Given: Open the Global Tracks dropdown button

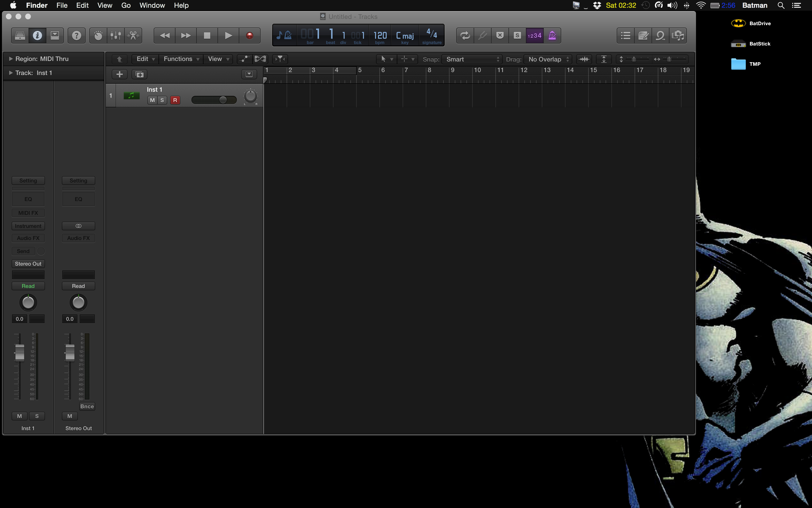Looking at the screenshot, I should click(x=249, y=74).
